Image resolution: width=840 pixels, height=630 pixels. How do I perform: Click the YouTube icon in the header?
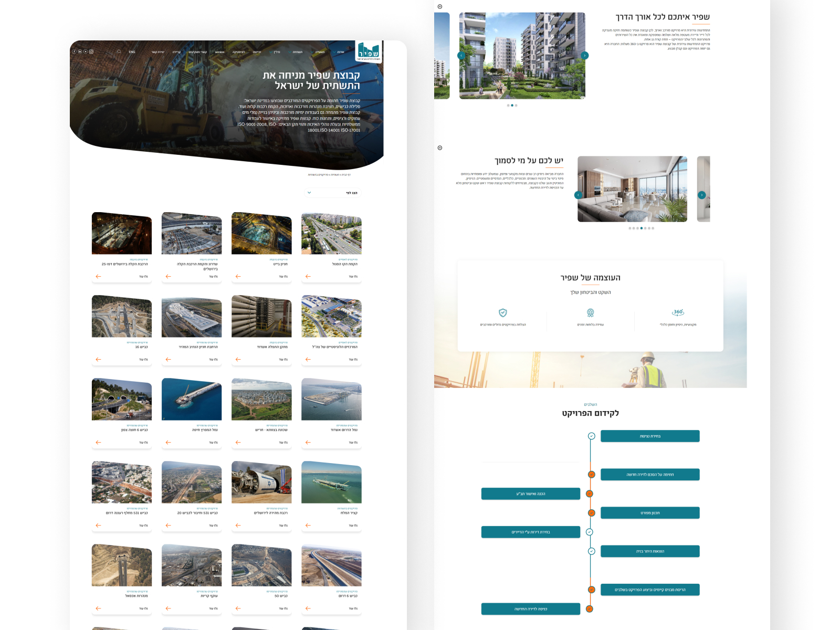tap(86, 51)
